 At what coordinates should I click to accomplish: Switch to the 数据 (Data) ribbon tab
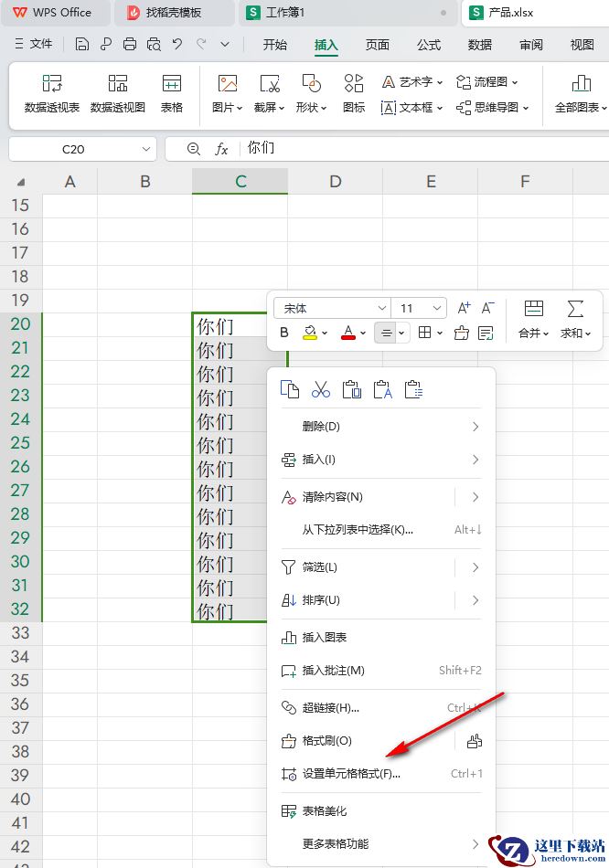click(x=480, y=45)
